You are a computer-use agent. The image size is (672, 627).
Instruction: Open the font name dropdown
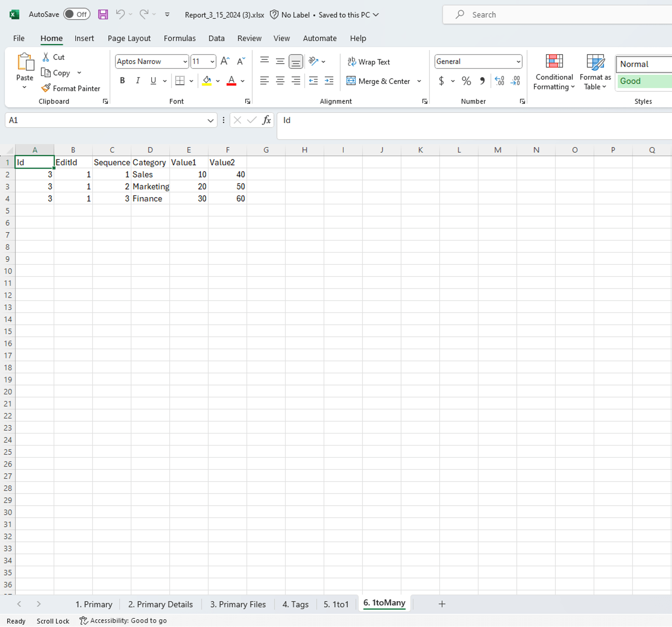[184, 61]
